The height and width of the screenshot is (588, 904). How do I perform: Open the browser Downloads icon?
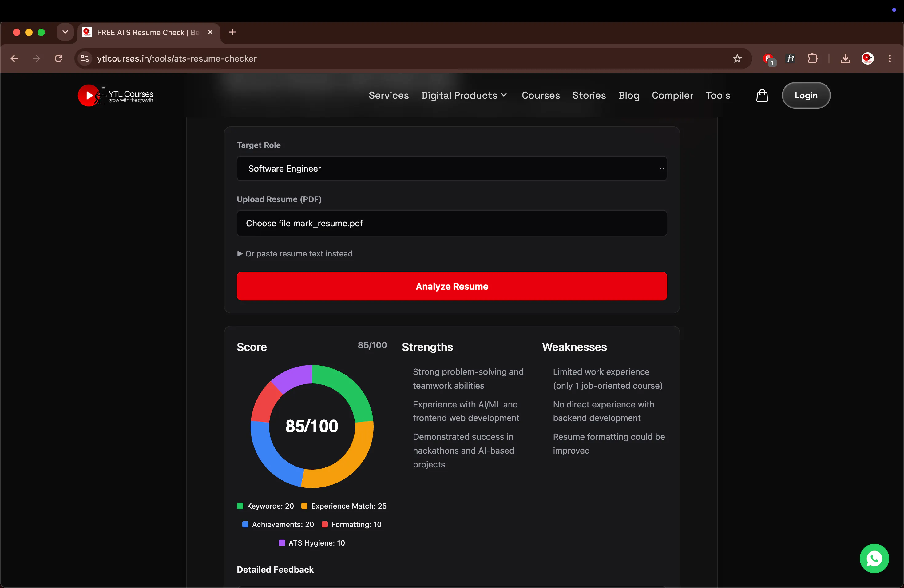click(845, 58)
